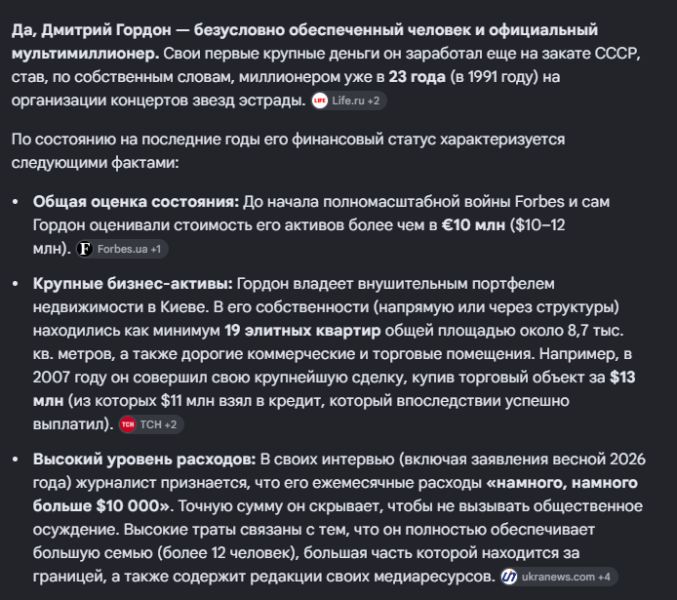Open the Forbes 'F' logo icon
This screenshot has height=600, width=677.
coord(85,249)
